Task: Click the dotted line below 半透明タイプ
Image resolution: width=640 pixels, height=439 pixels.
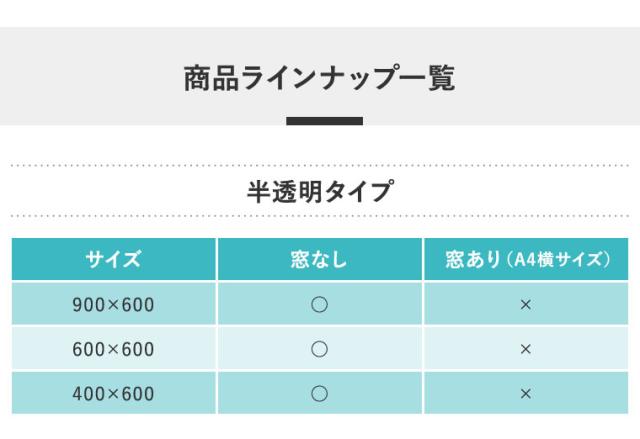Action: click(x=319, y=216)
